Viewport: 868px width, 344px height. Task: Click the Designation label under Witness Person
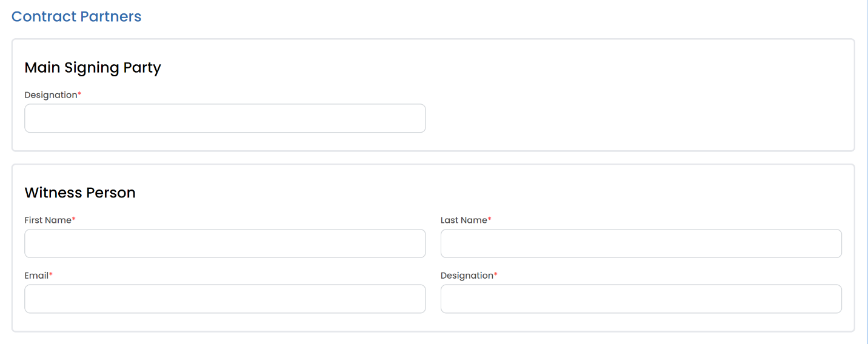[467, 276]
